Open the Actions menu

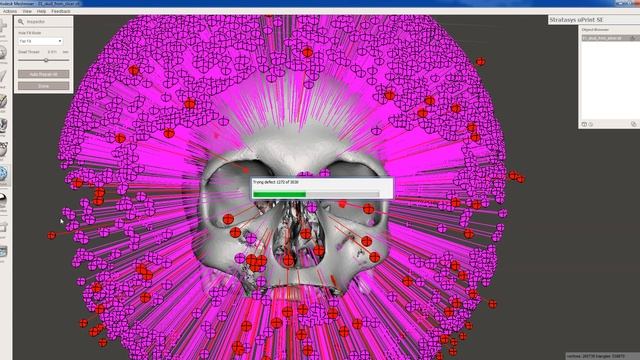(10, 11)
